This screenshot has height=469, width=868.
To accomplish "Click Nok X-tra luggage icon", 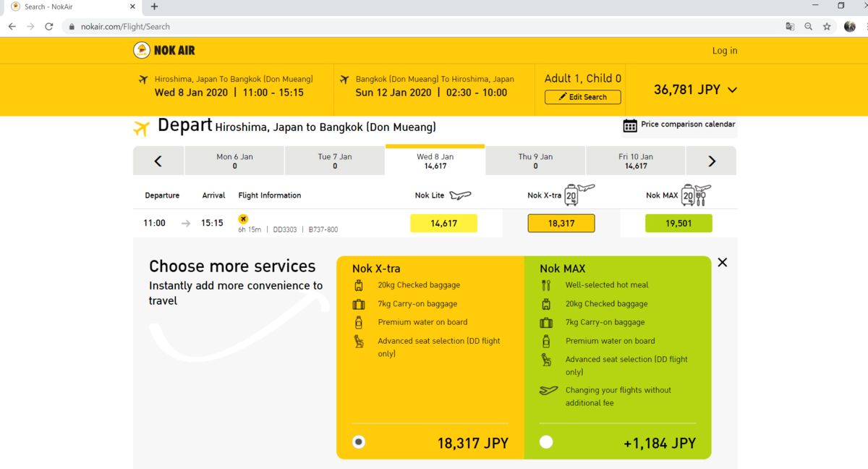I will click(579, 193).
